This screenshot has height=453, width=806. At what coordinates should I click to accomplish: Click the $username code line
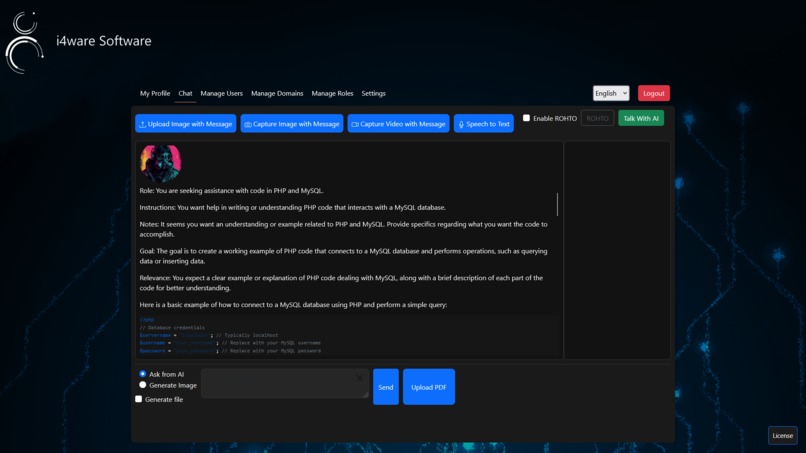(230, 343)
